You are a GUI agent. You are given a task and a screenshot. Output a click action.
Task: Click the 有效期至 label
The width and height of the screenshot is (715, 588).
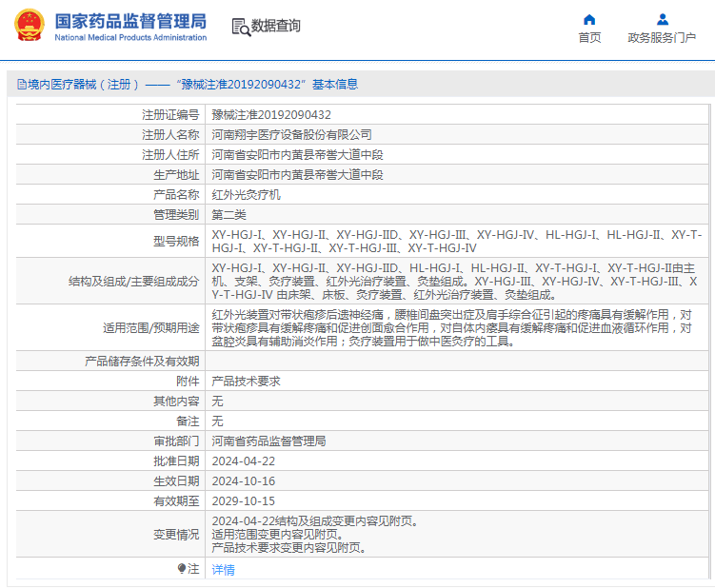pyautogui.click(x=176, y=501)
